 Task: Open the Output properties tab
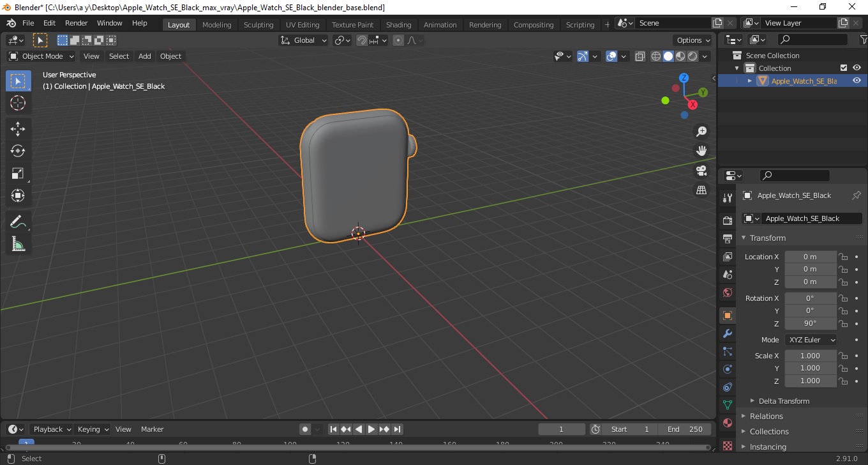[727, 239]
